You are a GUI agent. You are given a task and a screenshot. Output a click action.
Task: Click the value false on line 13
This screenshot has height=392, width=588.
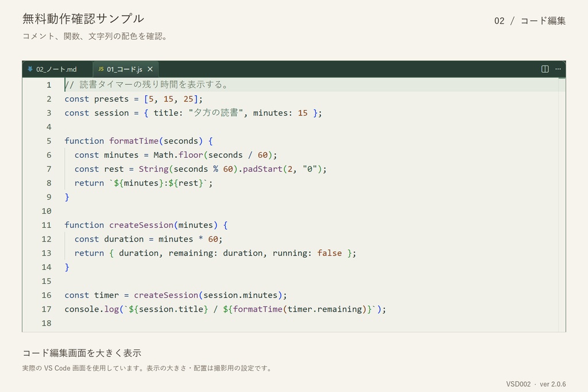pos(329,253)
